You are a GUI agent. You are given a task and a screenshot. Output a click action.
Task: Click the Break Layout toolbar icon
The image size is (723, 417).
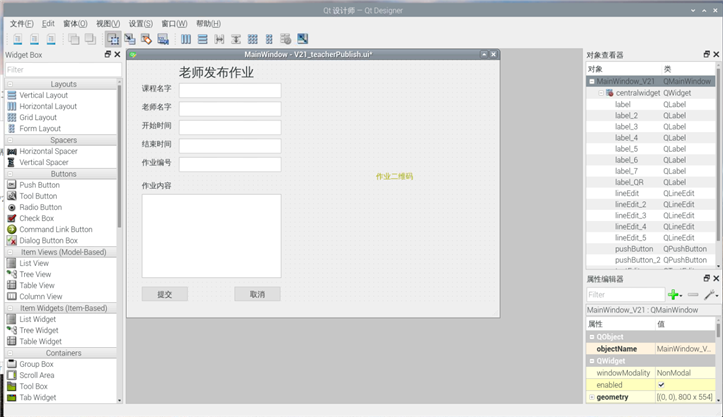point(286,39)
